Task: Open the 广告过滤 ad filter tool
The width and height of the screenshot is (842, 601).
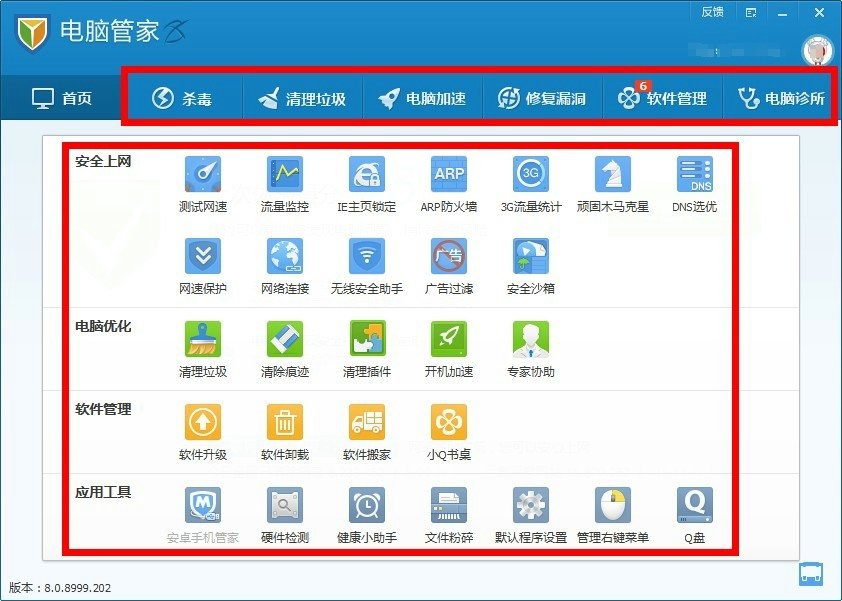Action: pos(449,260)
